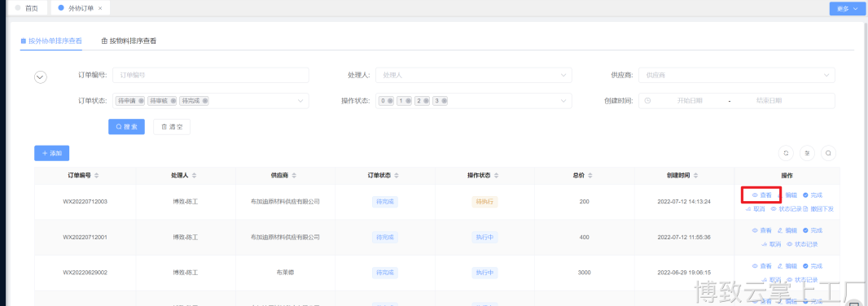Viewport: 868px width, 306px height.
Task: Sort by 创建时间 column arrows
Action: (696, 176)
